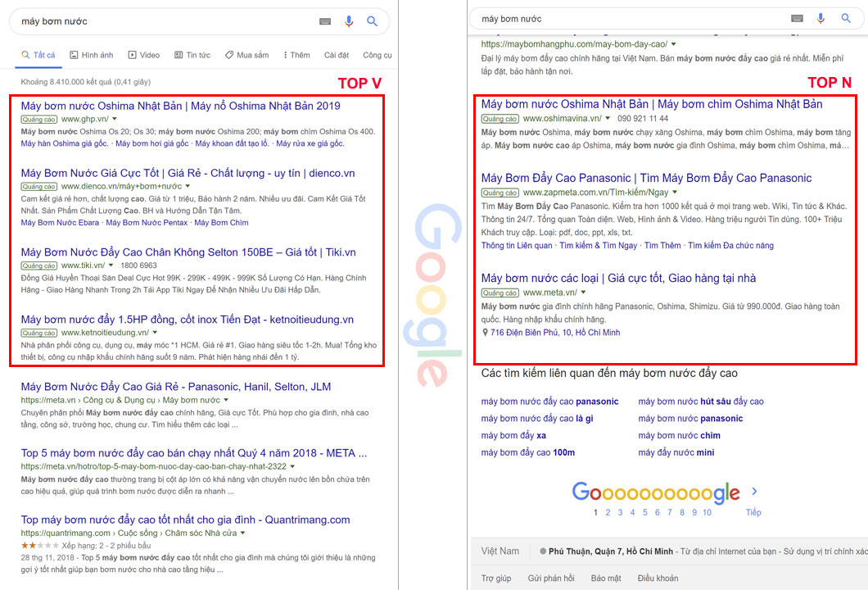Open the keyboard input icon in right search bar
The width and height of the screenshot is (868, 590).
point(797,18)
